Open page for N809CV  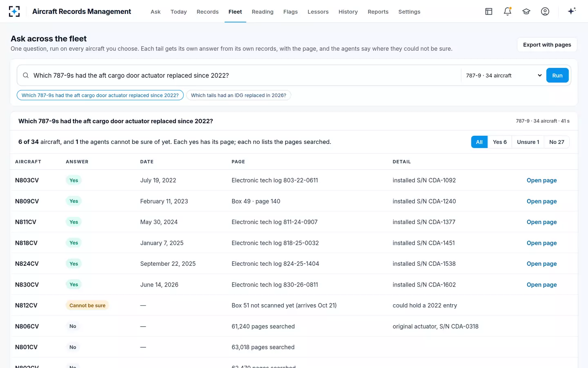541,201
